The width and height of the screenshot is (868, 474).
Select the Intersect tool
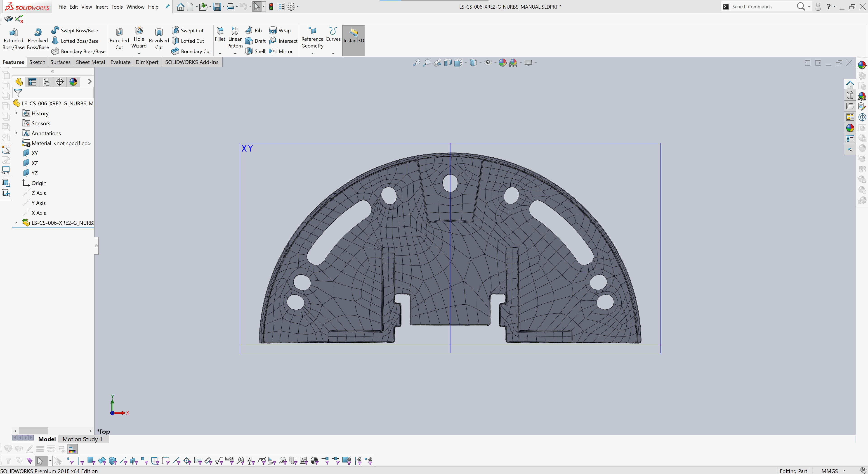(283, 41)
